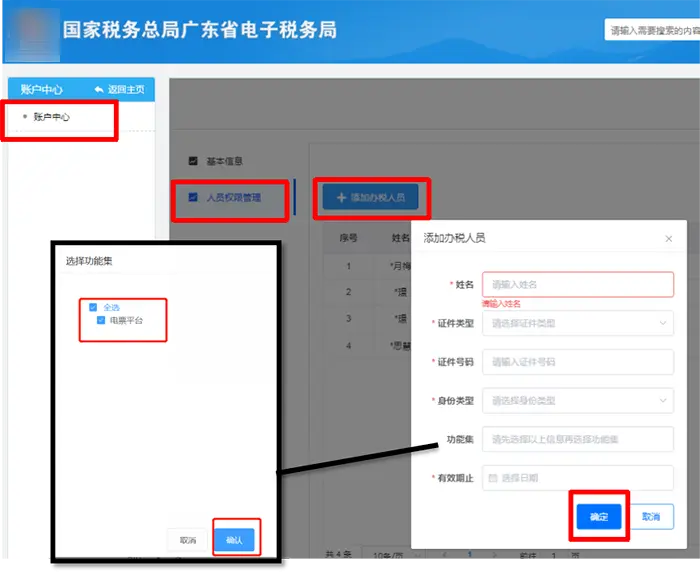Click the tax bureau logo in header
The image size is (700, 573).
click(x=30, y=31)
